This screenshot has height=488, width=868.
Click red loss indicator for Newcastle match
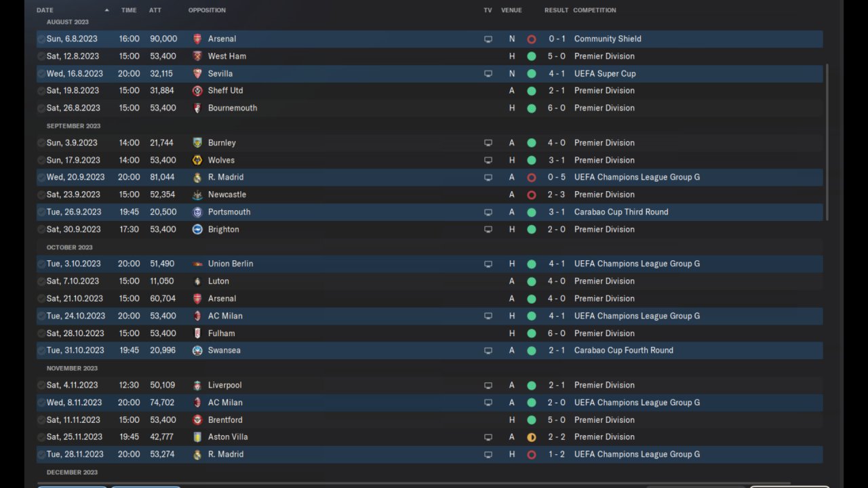(532, 195)
